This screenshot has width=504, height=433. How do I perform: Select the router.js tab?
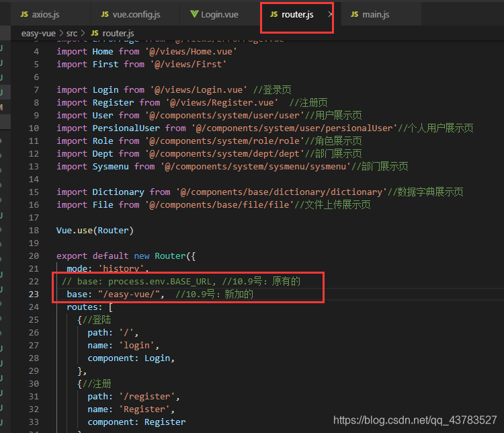coord(297,15)
